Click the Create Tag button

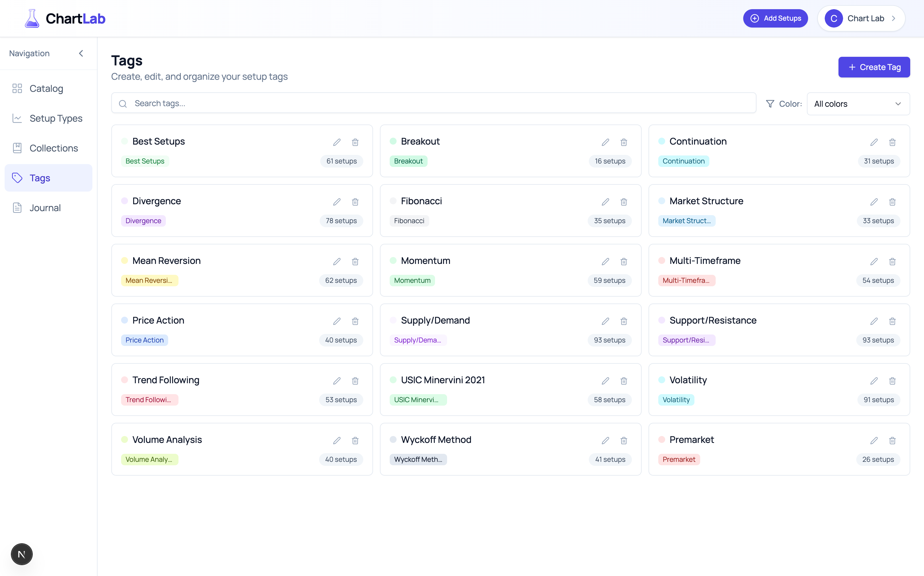tap(874, 67)
